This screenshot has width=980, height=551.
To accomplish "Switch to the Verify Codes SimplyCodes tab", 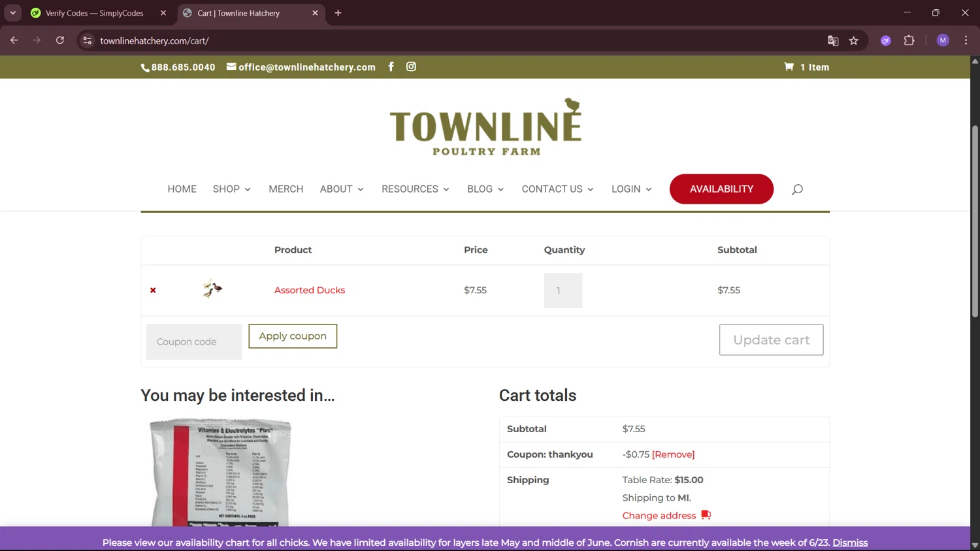I will 99,13.
